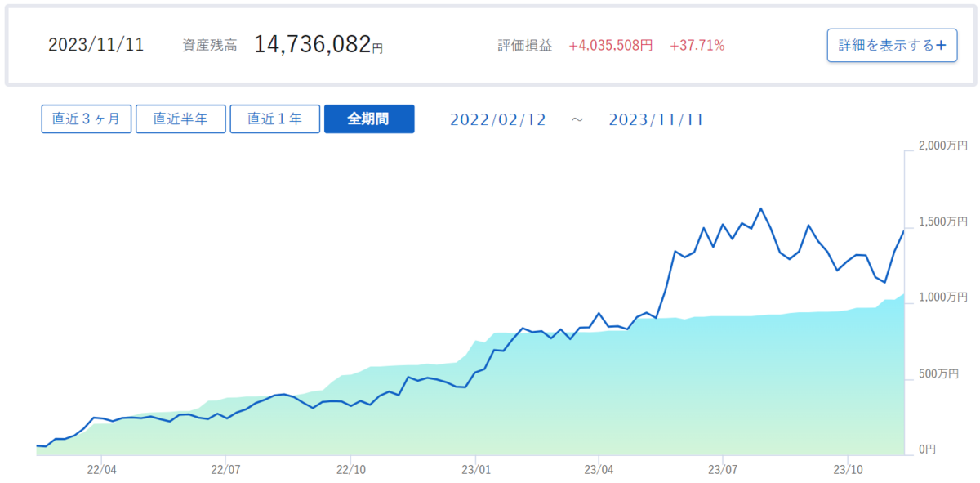The width and height of the screenshot is (980, 483).
Task: Click the header date 2023/11/11
Action: coord(96,45)
